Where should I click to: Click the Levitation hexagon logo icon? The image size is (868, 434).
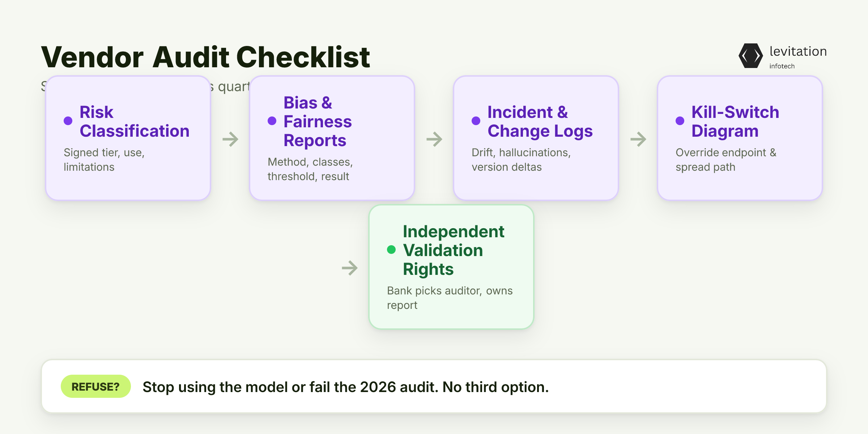coord(750,56)
